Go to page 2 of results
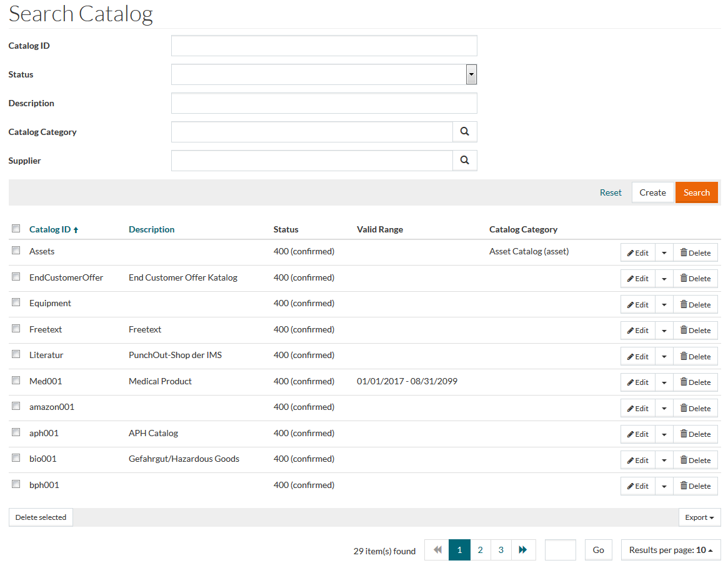 coord(480,550)
